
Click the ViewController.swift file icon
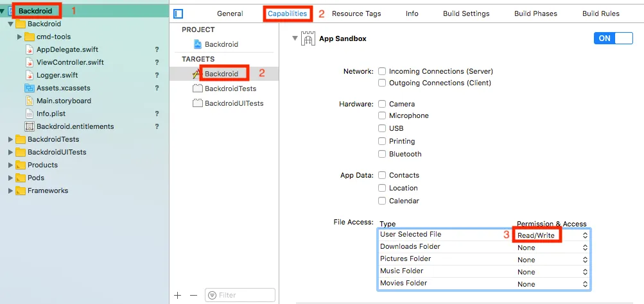30,62
